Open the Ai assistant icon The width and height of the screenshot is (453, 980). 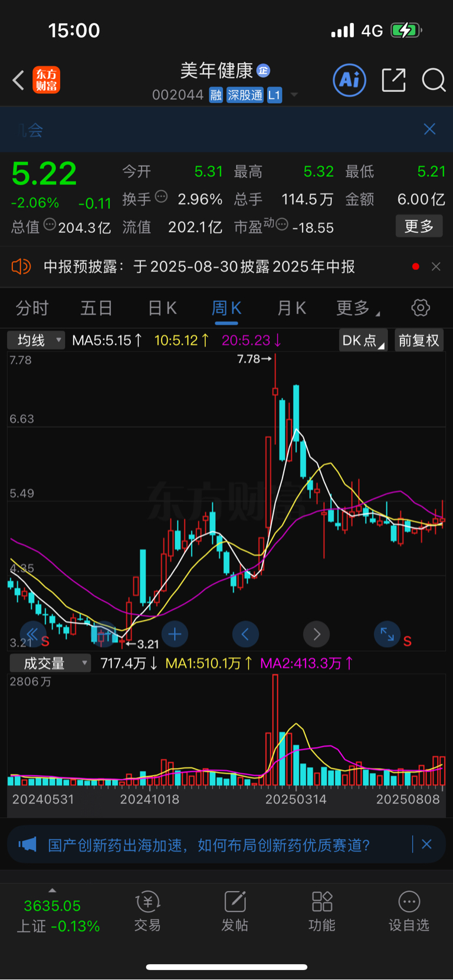tap(350, 80)
